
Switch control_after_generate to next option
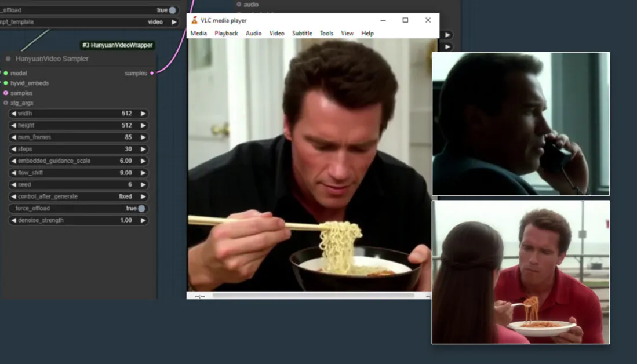(x=143, y=196)
